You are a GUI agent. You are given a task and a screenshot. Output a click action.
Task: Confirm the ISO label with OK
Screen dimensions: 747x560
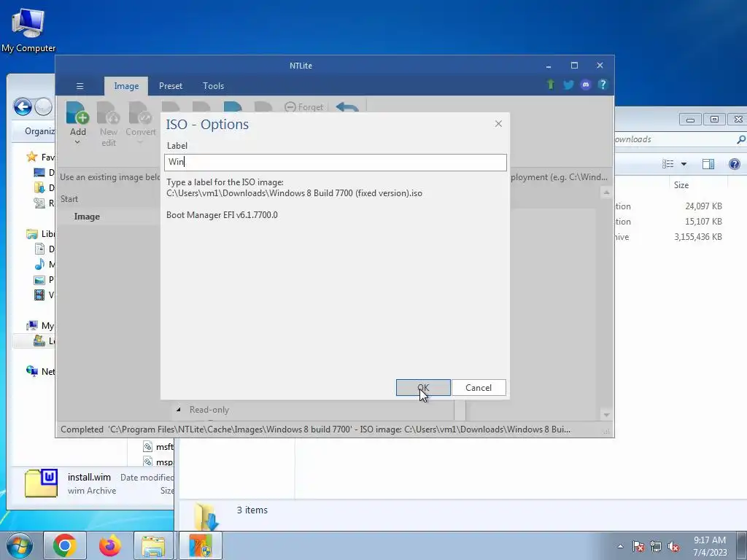(423, 388)
